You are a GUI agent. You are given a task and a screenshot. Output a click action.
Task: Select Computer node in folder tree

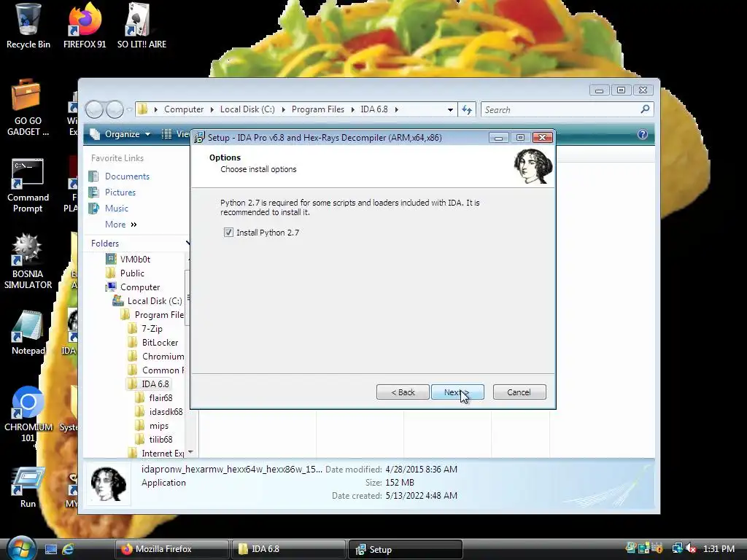(x=139, y=287)
